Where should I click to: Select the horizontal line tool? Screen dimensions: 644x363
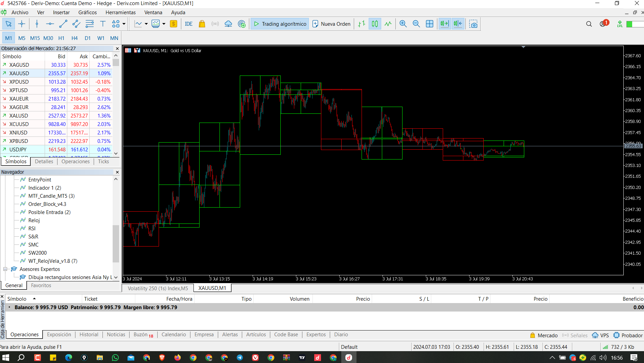click(x=50, y=24)
